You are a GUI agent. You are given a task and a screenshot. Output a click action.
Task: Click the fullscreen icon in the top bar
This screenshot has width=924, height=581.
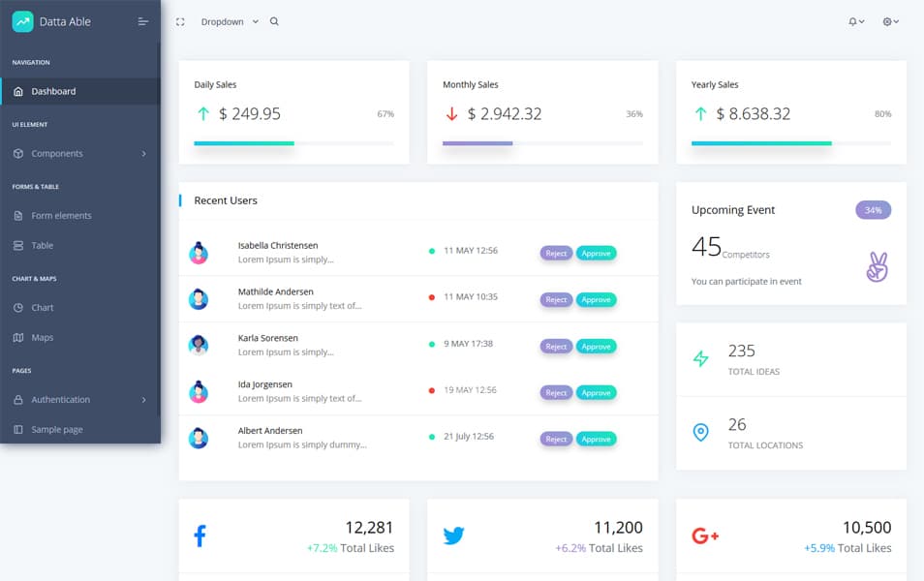click(180, 21)
